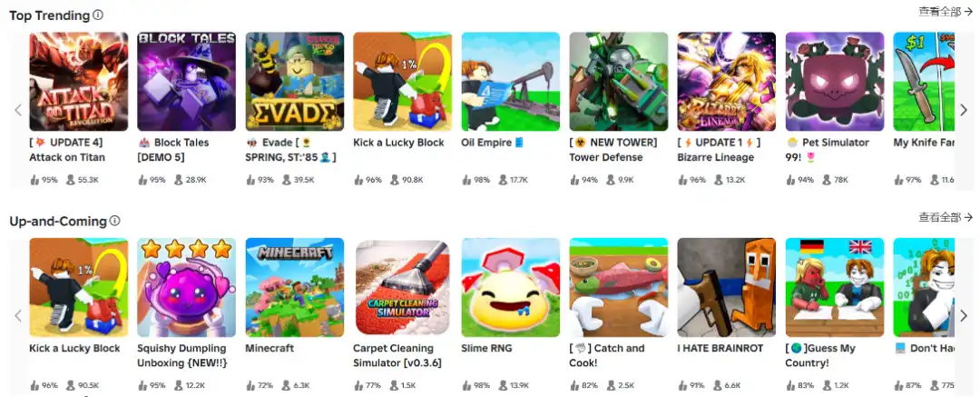Show next games in Top Trending row

963,110
